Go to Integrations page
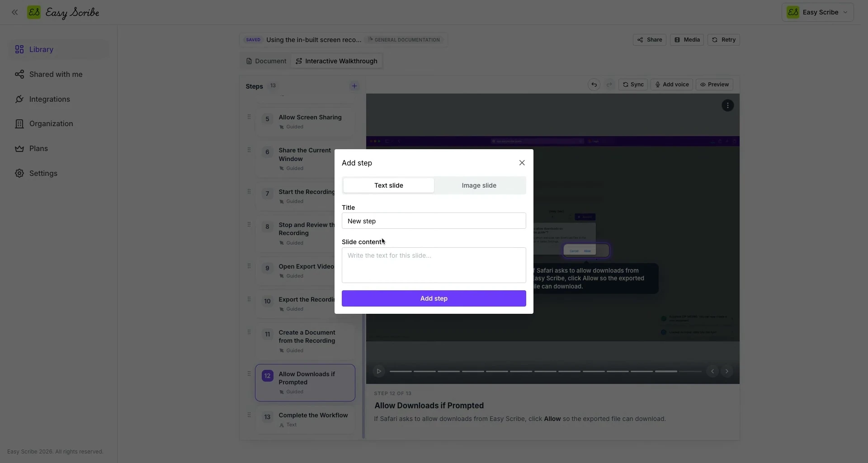The width and height of the screenshot is (868, 463). click(x=59, y=99)
